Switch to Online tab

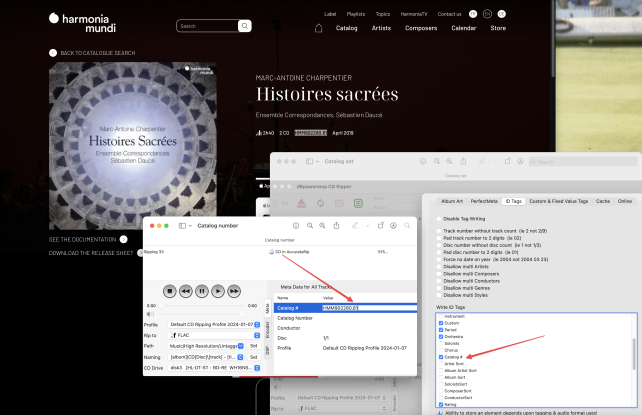coord(625,201)
